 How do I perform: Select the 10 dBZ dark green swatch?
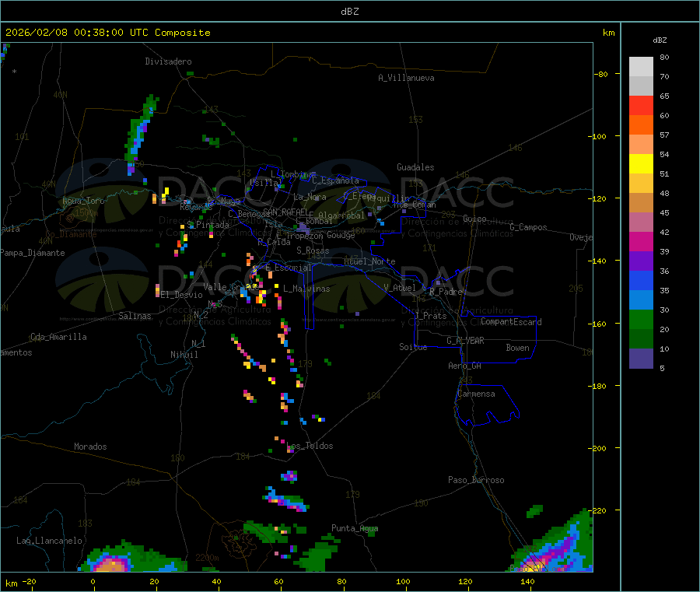641,339
